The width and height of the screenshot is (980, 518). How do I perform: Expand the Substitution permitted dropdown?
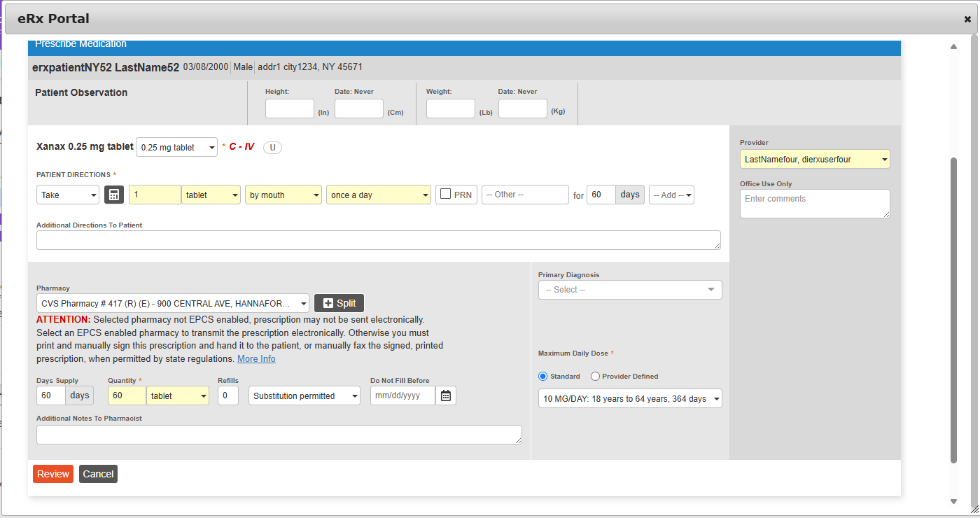tap(304, 395)
